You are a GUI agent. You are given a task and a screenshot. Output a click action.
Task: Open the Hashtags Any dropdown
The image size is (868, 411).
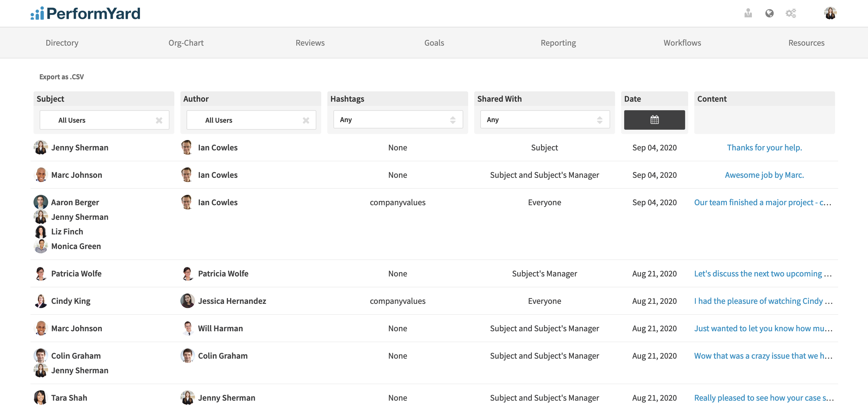(398, 120)
